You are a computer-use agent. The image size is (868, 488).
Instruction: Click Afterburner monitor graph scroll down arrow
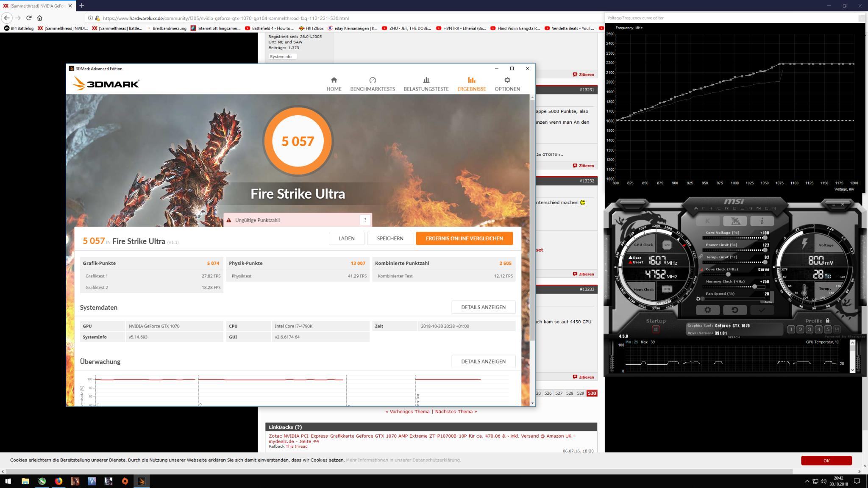[x=852, y=370]
